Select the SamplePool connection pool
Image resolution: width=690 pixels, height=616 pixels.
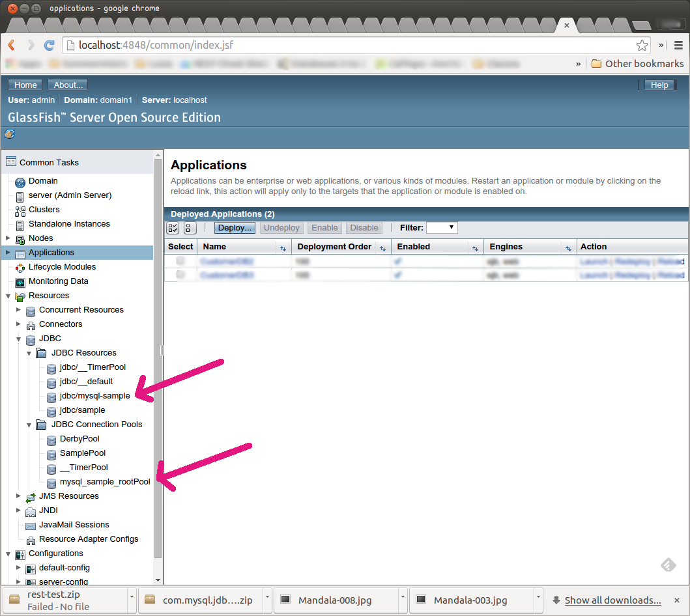83,453
